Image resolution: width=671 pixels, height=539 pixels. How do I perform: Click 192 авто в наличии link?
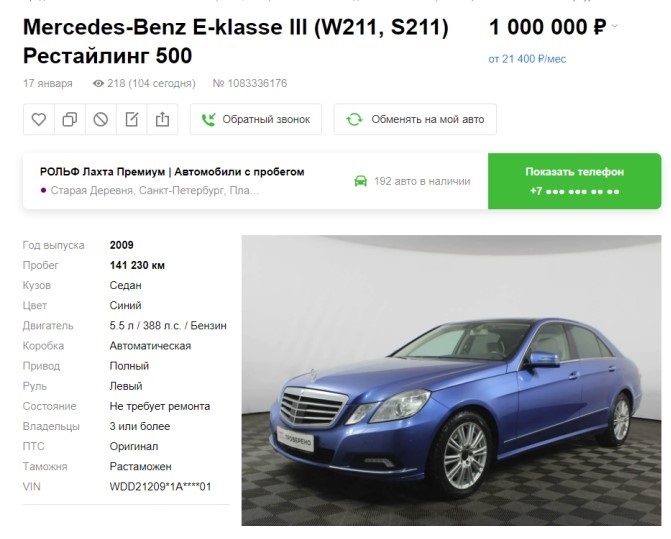point(422,181)
